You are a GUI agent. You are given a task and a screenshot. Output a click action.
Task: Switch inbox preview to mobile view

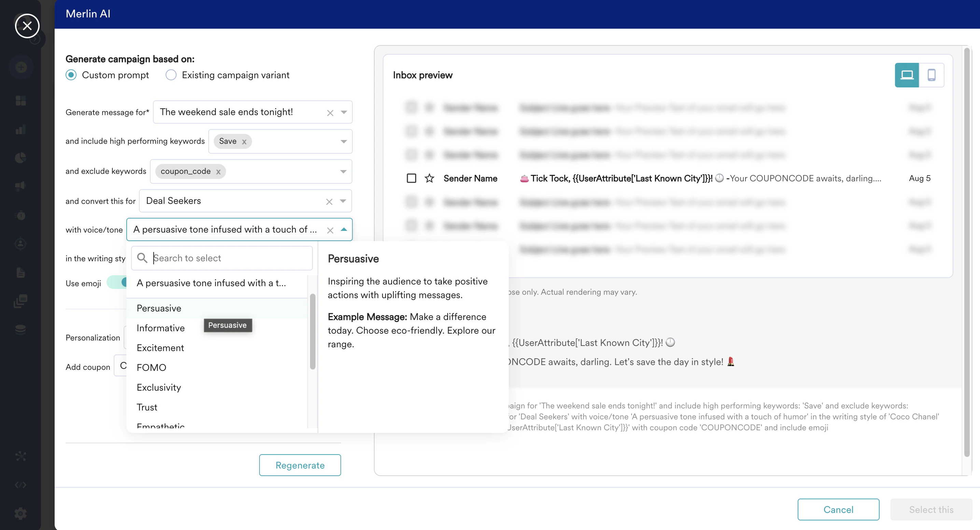(931, 75)
